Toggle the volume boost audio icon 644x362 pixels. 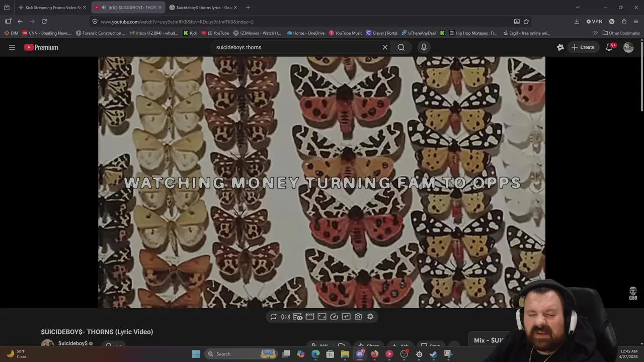[286, 317]
